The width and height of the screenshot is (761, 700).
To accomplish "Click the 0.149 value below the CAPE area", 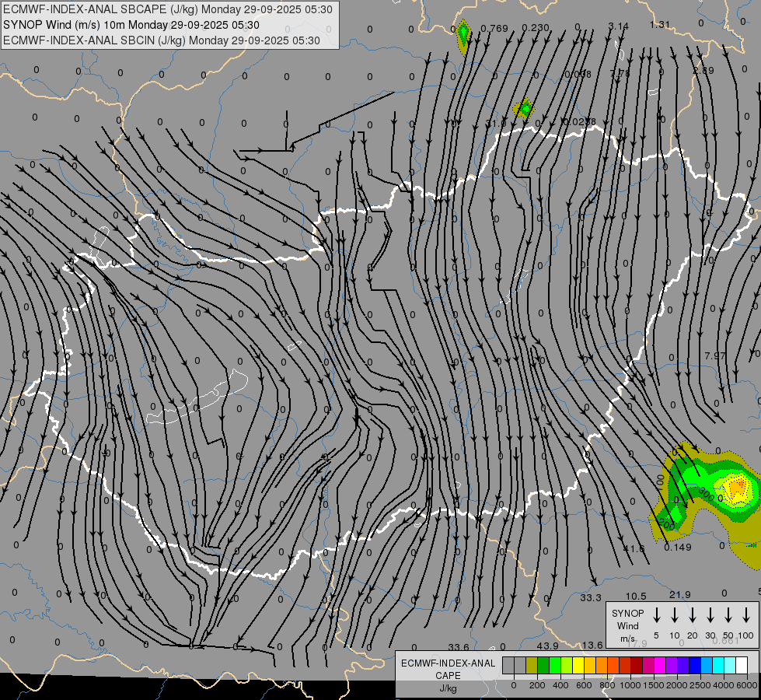I will click(x=678, y=548).
